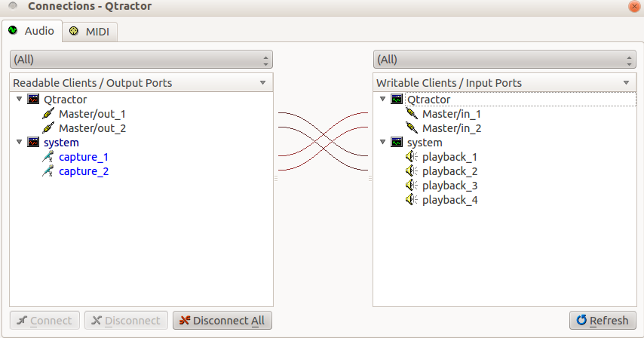
Task: Switch to the MIDI tab
Action: (90, 32)
